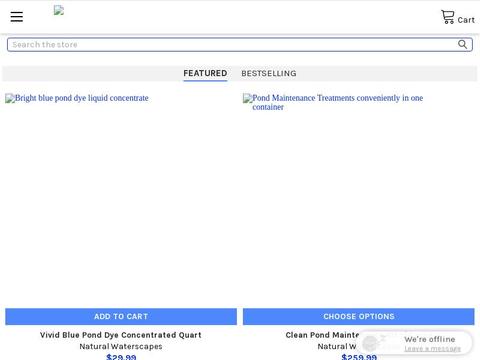Click Natural Waterscapes brand under Vivid Blue Dye
Viewport: 480px width, 360px height.
[x=121, y=347]
